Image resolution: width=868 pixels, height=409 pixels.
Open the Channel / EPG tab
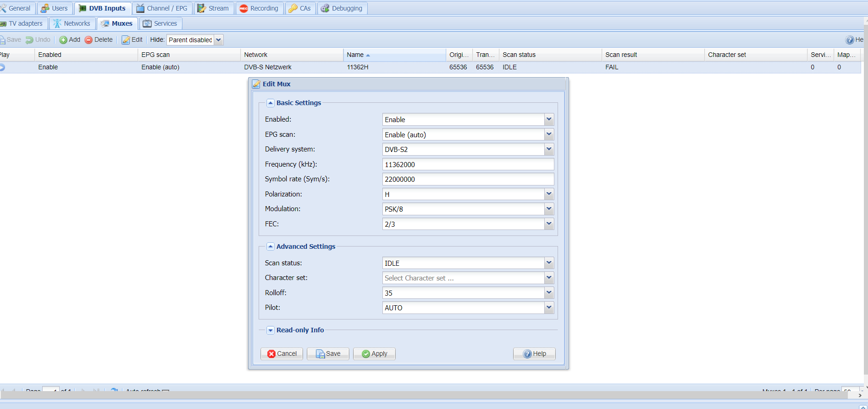[162, 8]
